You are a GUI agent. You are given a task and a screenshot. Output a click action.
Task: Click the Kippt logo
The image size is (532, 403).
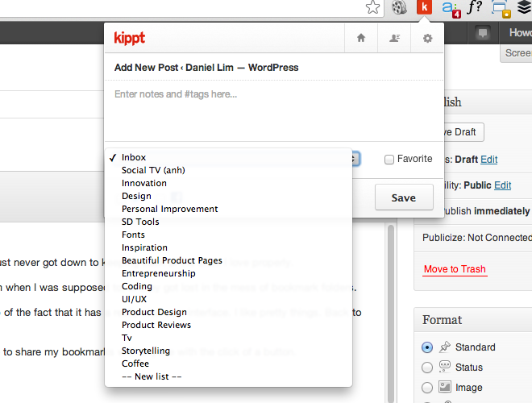point(130,38)
